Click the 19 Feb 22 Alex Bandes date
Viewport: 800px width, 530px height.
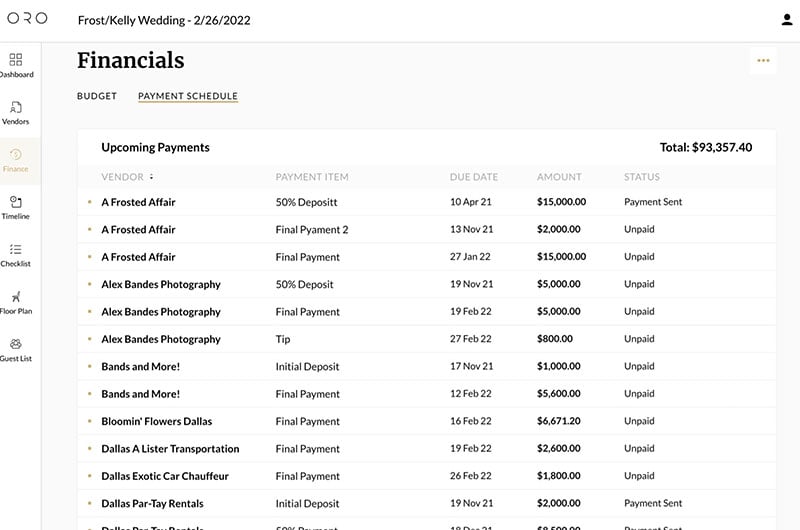point(470,311)
